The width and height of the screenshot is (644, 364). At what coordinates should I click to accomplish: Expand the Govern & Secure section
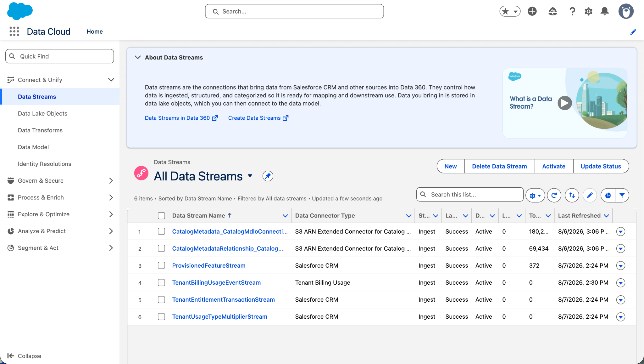point(111,181)
